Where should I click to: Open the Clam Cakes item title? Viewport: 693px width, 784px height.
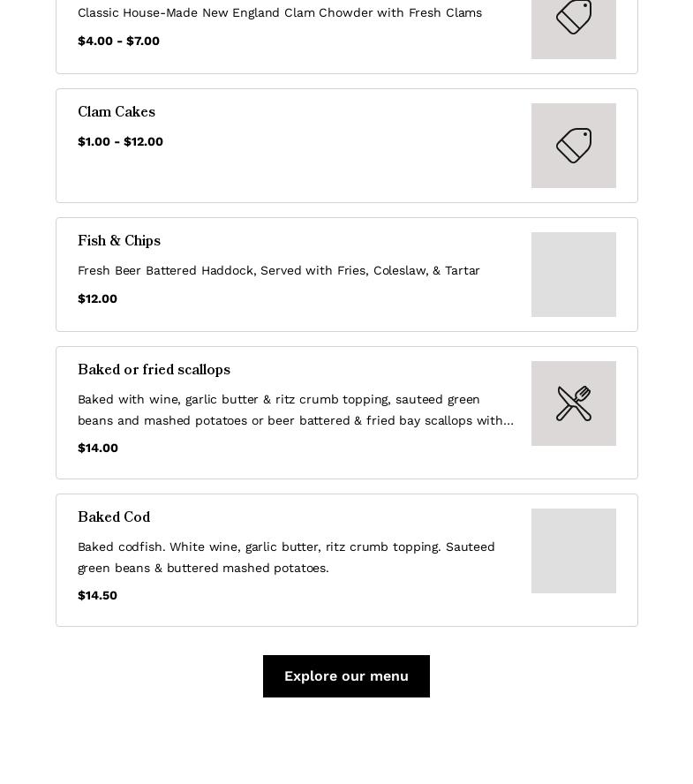tap(117, 113)
